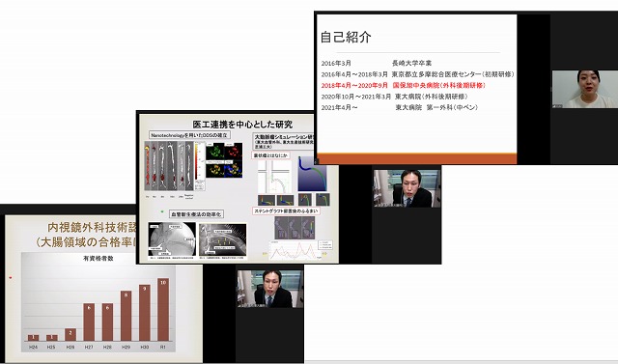Select the blue curved aorta simulation image
618x364 pixels.
click(312, 174)
